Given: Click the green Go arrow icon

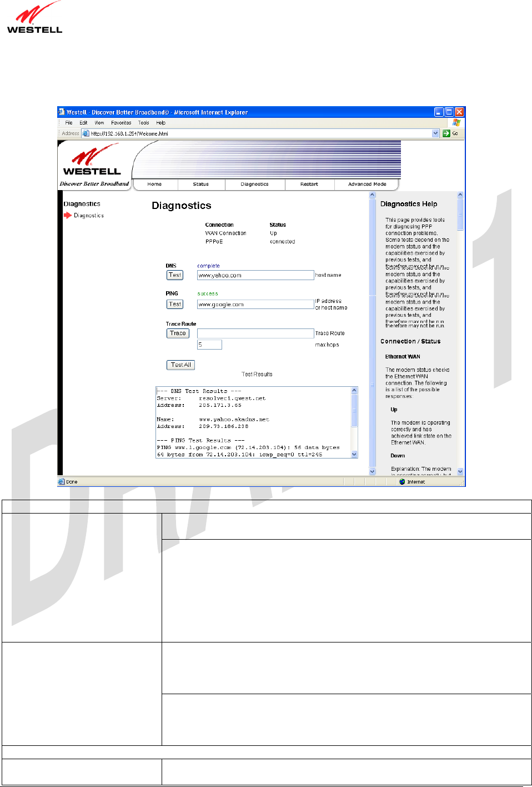Looking at the screenshot, I should click(446, 133).
